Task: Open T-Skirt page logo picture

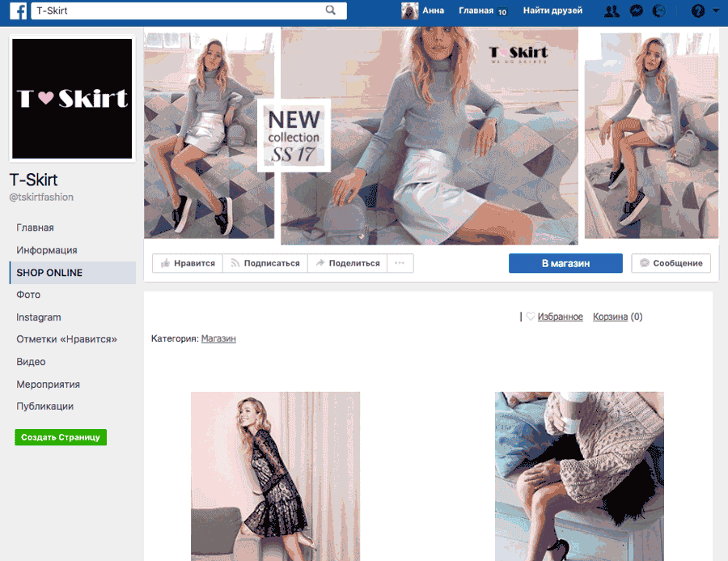Action: point(72,99)
